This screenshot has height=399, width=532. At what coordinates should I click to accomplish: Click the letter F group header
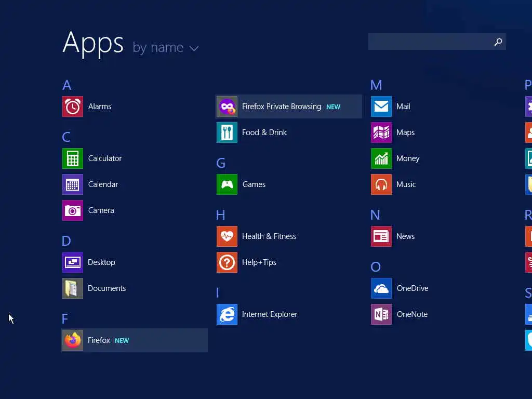click(65, 319)
